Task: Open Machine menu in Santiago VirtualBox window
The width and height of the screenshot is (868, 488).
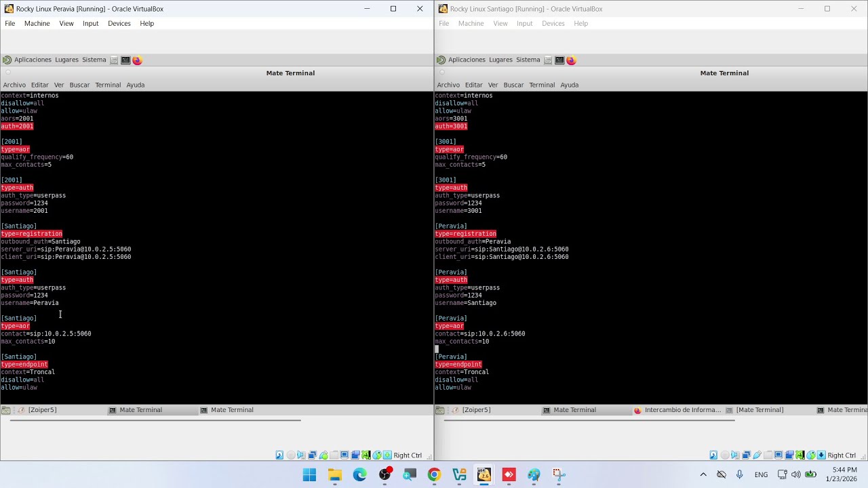Action: [x=471, y=23]
